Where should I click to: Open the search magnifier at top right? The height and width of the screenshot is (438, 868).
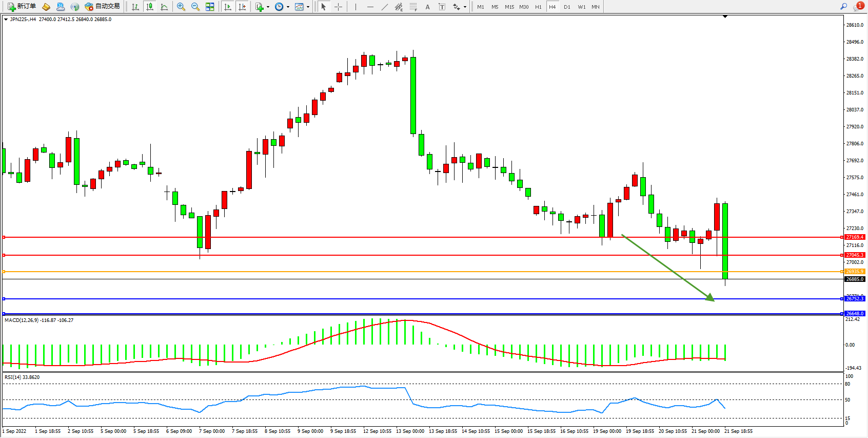point(843,7)
